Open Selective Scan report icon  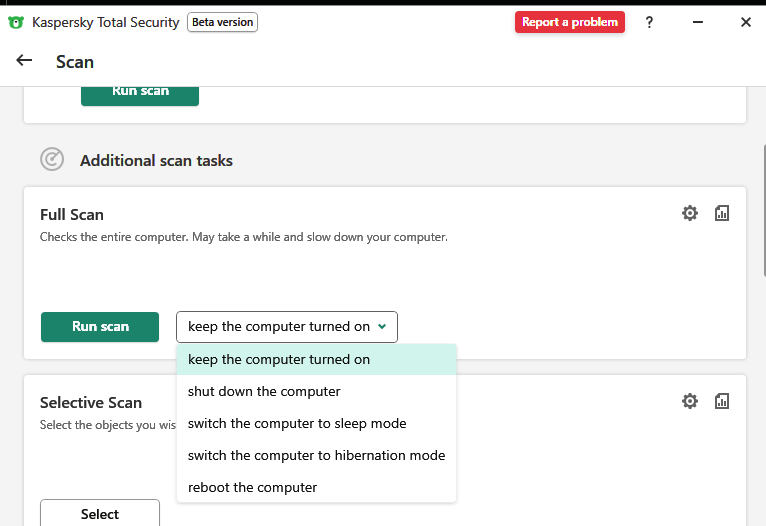[722, 401]
